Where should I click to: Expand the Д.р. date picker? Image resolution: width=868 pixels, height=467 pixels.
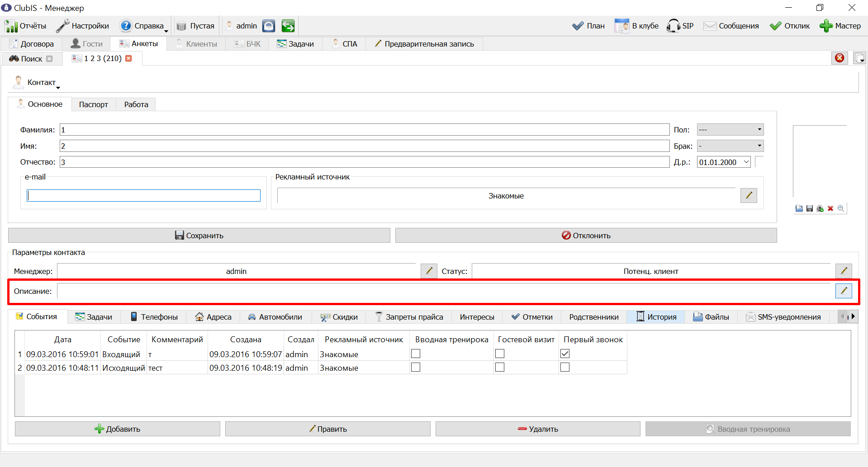click(x=746, y=162)
